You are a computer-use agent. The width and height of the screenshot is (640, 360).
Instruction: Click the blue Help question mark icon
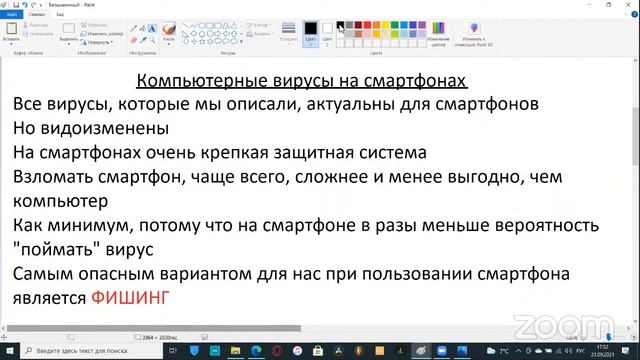pos(635,14)
